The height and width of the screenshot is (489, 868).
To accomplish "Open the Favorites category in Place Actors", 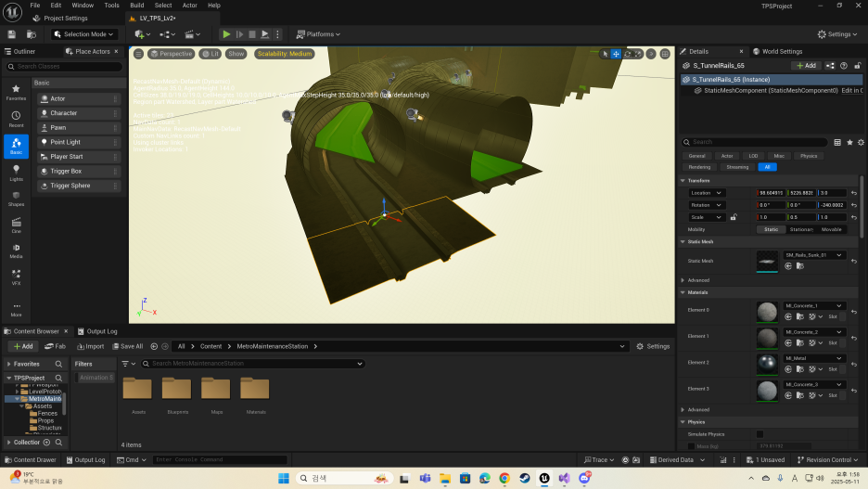I will (x=16, y=92).
